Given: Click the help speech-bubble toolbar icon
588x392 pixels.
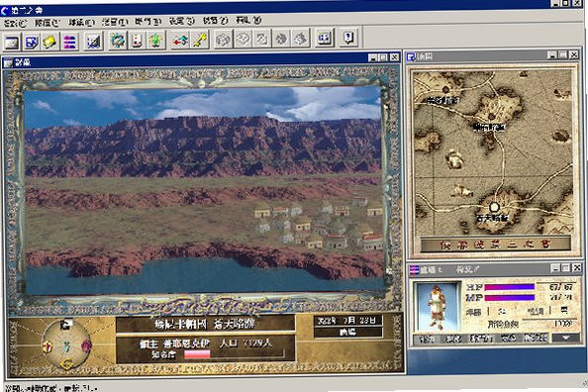Looking at the screenshot, I should [x=348, y=38].
